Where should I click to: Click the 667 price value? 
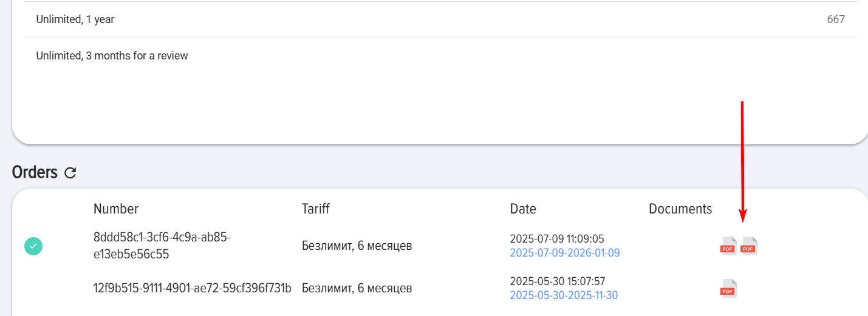coord(836,19)
